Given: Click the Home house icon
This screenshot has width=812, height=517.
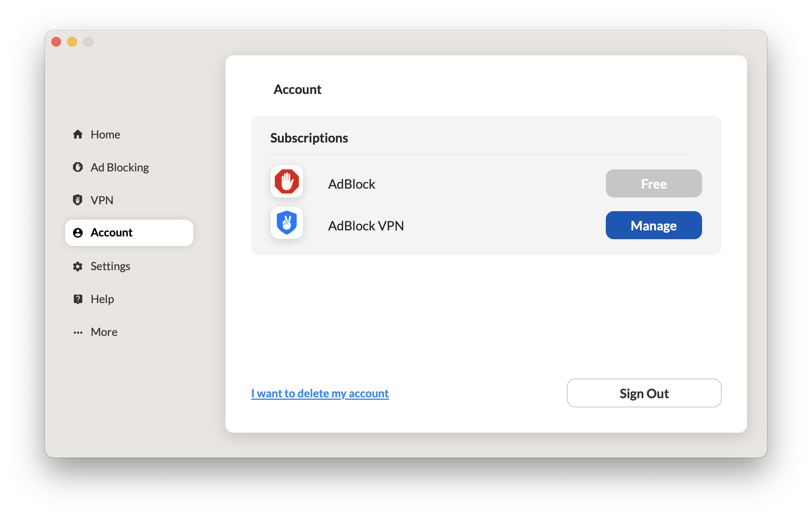Looking at the screenshot, I should [78, 134].
